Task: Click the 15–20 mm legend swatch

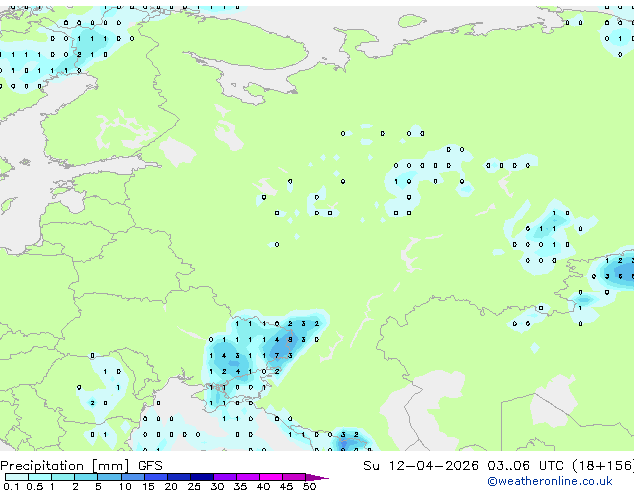Action: tap(156, 477)
